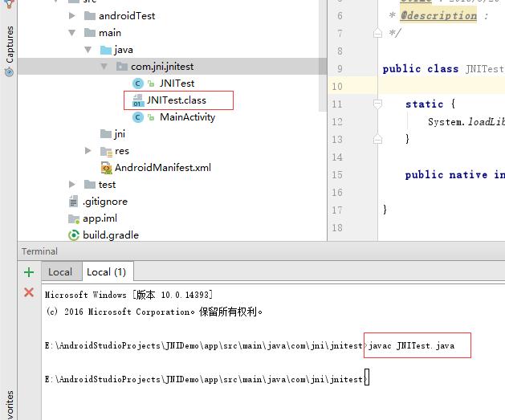Collapse the com.jni.jnitest package
505x420 pixels.
[104, 67]
